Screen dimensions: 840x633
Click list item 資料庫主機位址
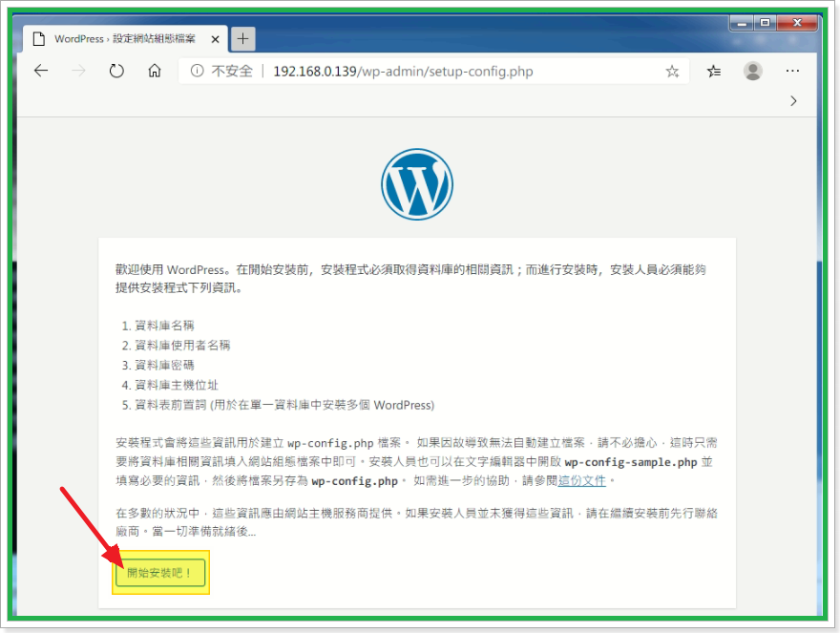coord(176,385)
